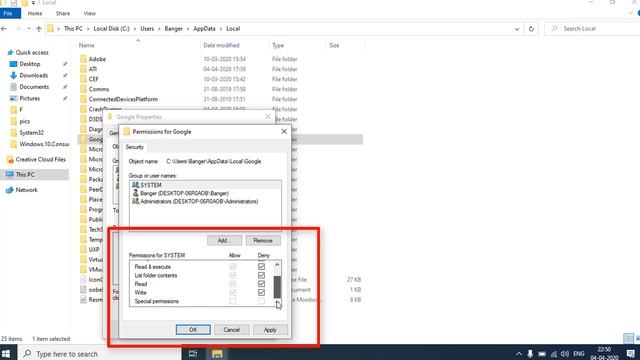640x360 pixels.
Task: Open Recent locations dropdown arrow
Action: 29,29
